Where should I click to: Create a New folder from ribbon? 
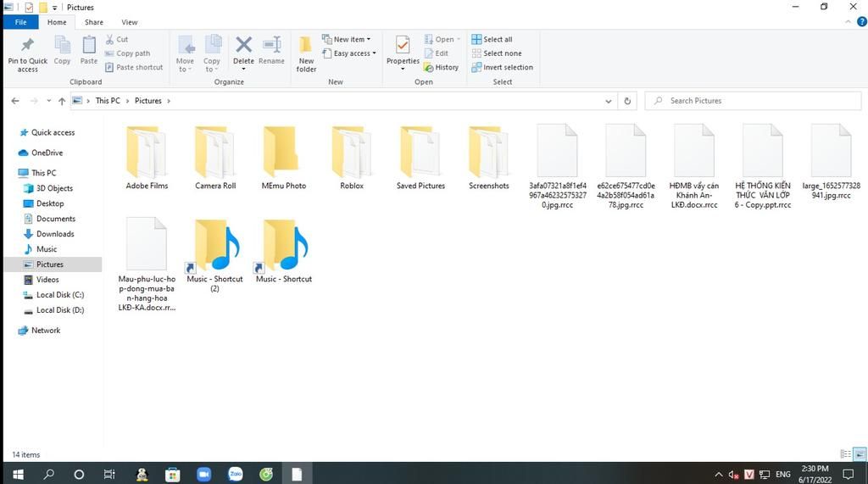click(x=306, y=54)
